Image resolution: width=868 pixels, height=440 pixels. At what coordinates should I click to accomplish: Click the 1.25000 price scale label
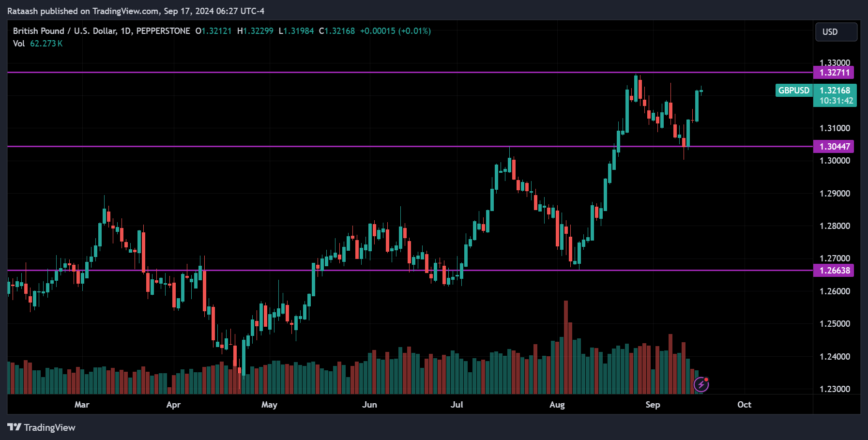pos(835,324)
